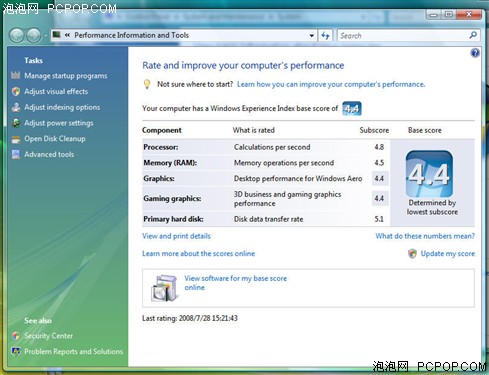Expand the address bar history dropdown arrow

pos(312,35)
